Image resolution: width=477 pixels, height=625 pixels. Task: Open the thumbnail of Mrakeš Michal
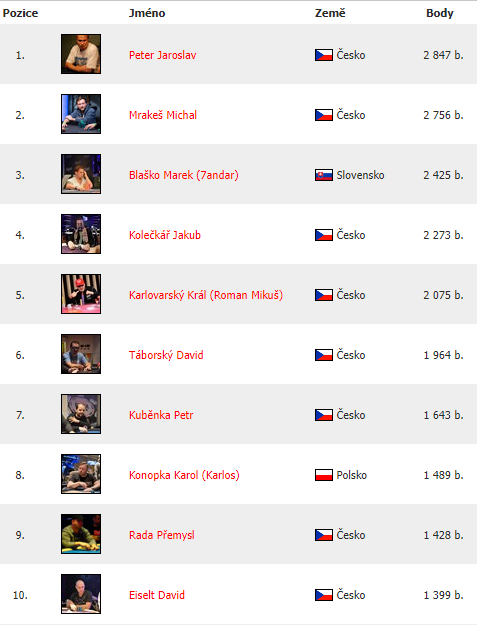(x=81, y=114)
